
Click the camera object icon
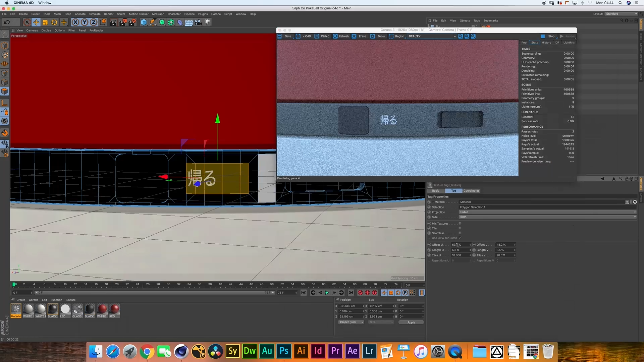pyautogui.click(x=198, y=22)
